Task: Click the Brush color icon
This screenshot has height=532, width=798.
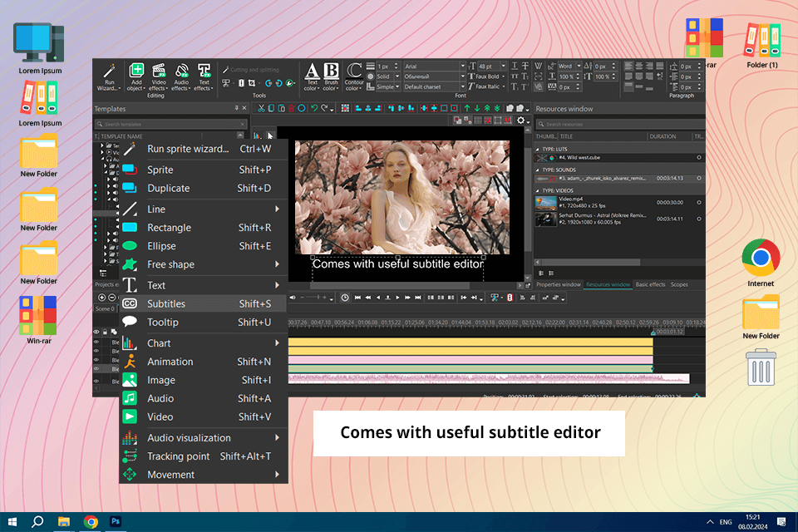Action: (332, 76)
